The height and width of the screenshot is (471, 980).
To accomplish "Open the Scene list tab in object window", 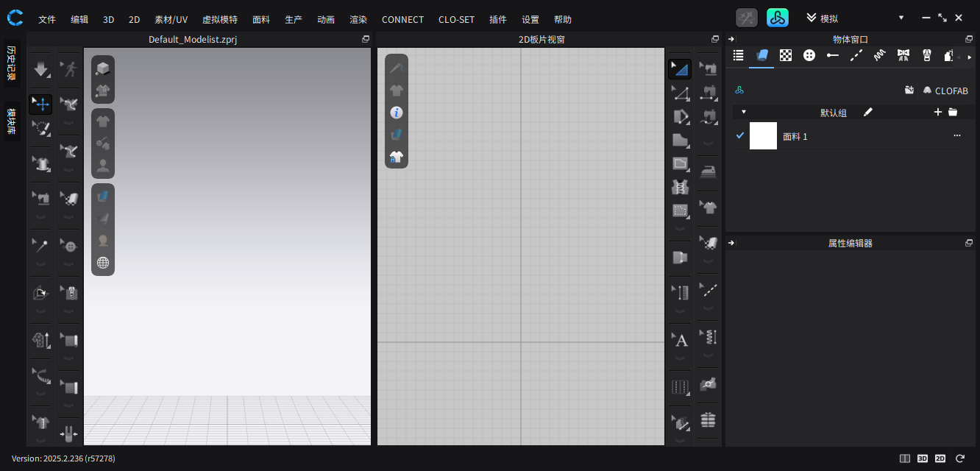I will click(738, 55).
